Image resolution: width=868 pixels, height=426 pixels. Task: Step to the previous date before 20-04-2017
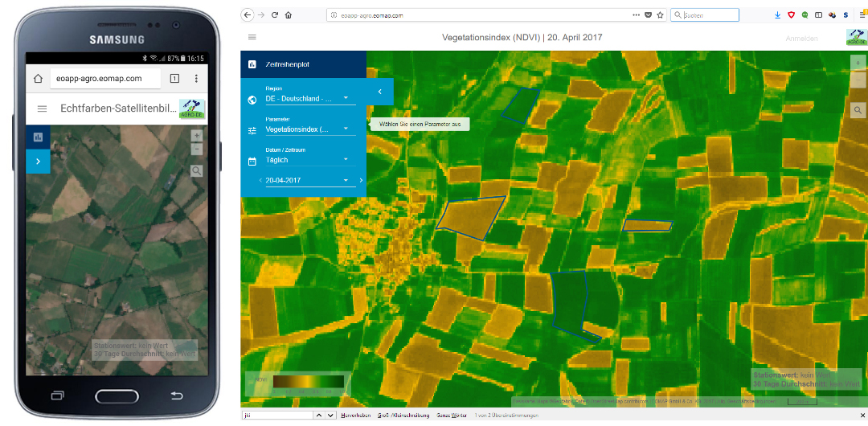[x=260, y=181]
